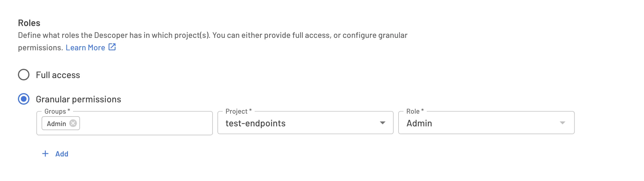This screenshot has height=181, width=644.
Task: Click the Roles section heading
Action: click(29, 23)
